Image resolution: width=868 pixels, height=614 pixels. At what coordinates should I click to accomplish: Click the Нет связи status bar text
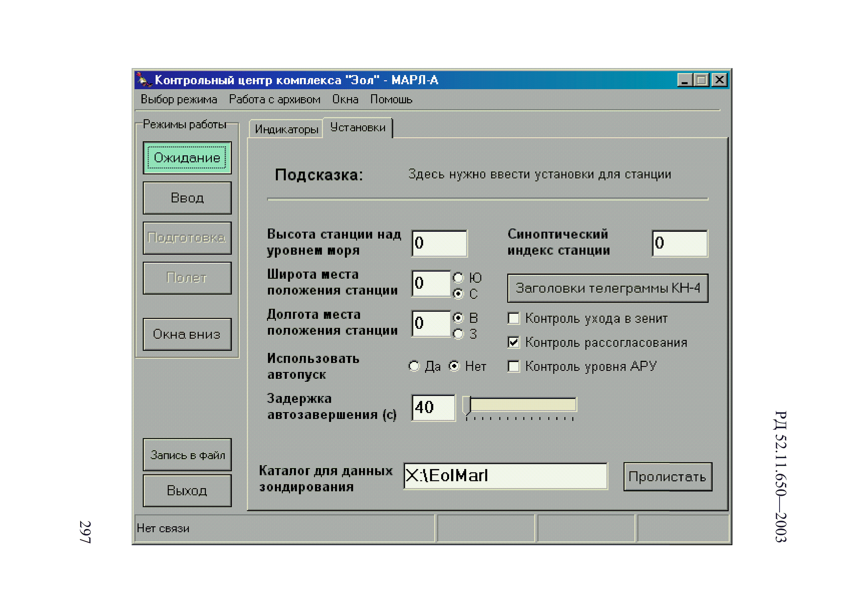pos(163,528)
